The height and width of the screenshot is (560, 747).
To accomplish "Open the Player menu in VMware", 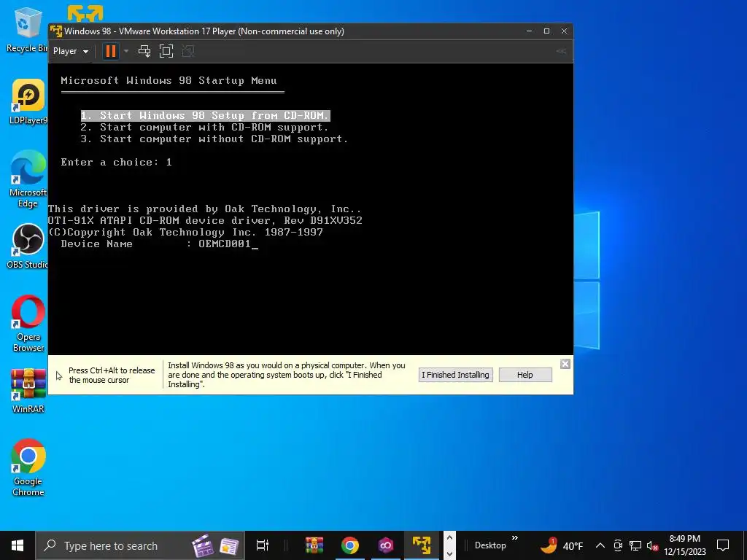I will click(x=71, y=51).
